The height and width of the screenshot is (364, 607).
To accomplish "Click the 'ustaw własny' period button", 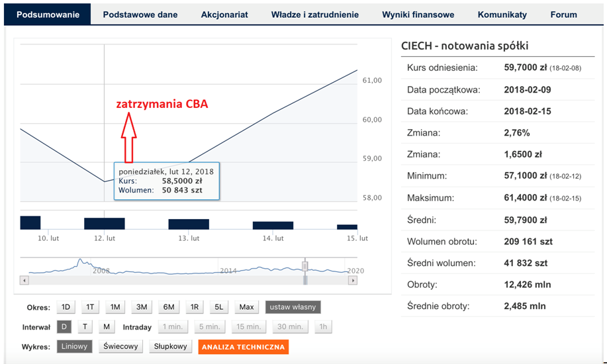I will coord(293,307).
